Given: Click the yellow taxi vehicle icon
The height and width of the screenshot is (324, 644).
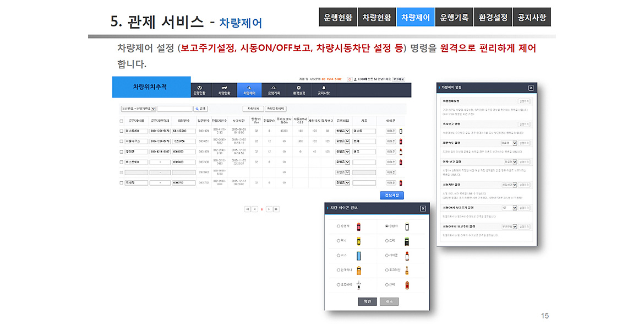Looking at the screenshot, I should click(358, 241).
